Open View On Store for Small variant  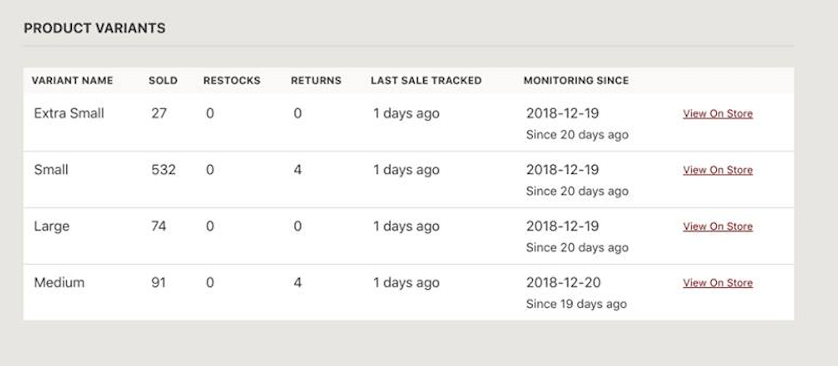coord(718,170)
